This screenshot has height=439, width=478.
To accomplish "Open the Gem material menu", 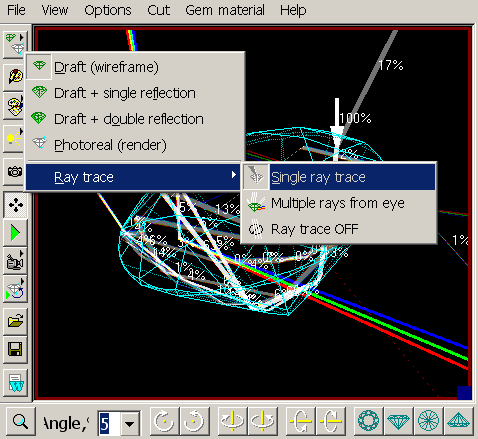I will [225, 10].
